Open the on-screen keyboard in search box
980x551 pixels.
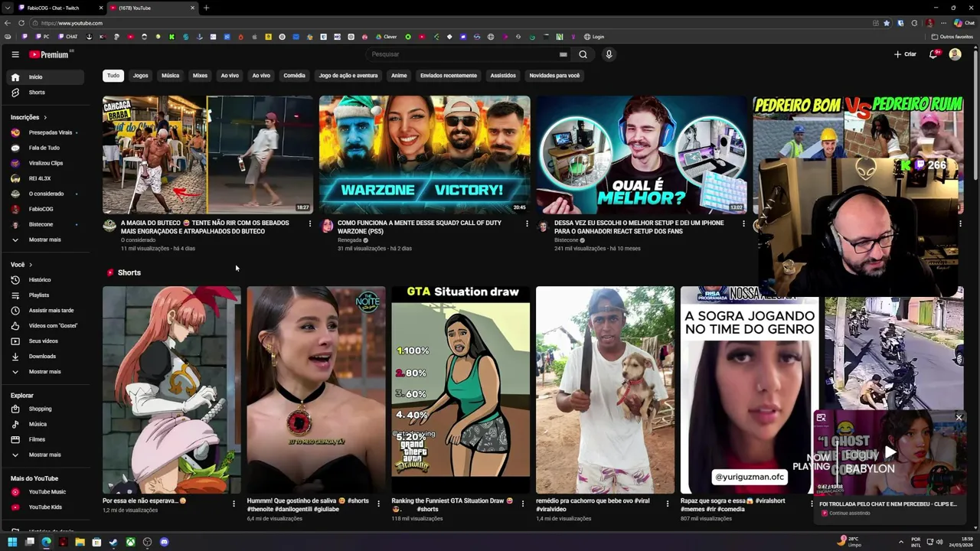[x=563, y=54]
